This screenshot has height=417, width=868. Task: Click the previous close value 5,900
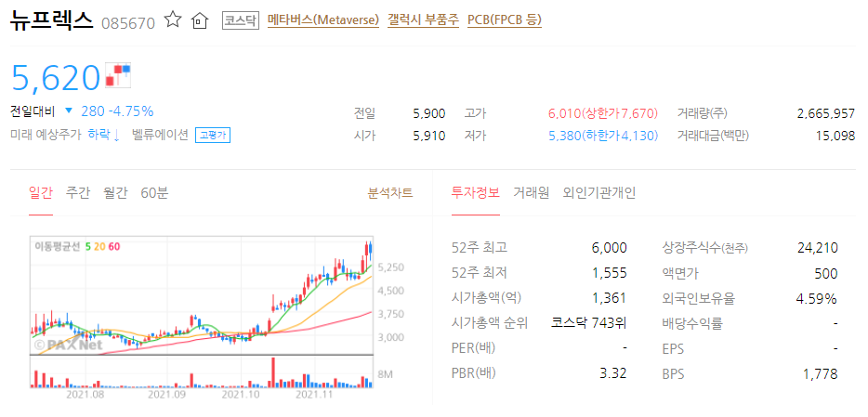point(429,113)
